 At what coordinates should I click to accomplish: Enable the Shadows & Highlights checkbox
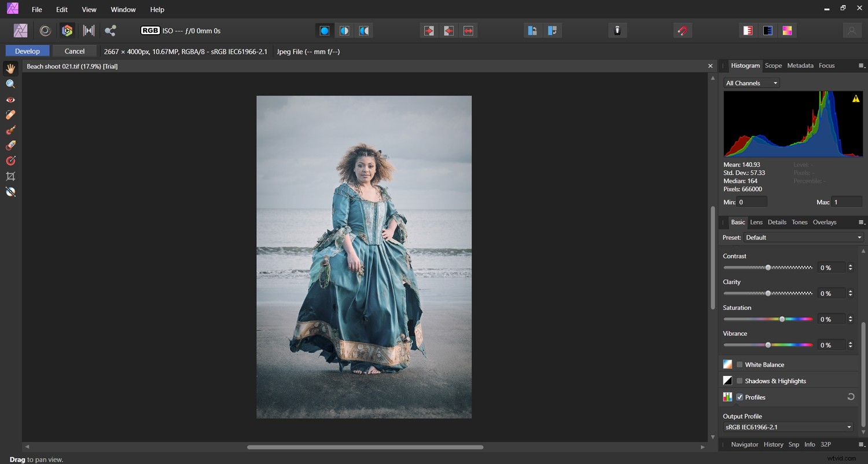740,381
